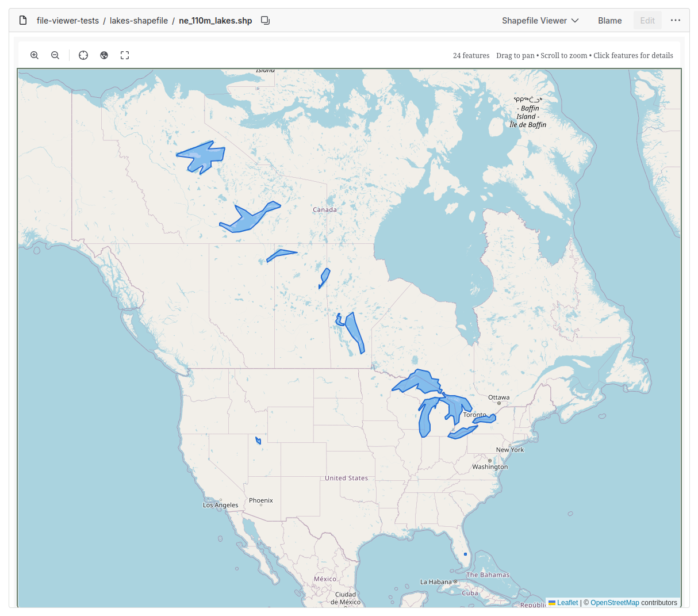Toggle the basemap layer visibility
This screenshot has height=616, width=698.
(104, 55)
